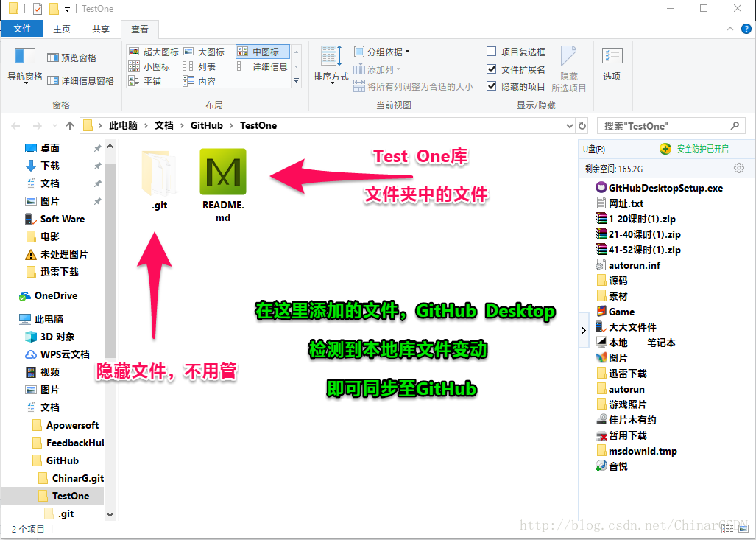Select TestOne folder in navigation tree
The image size is (756, 540).
[x=52, y=496]
